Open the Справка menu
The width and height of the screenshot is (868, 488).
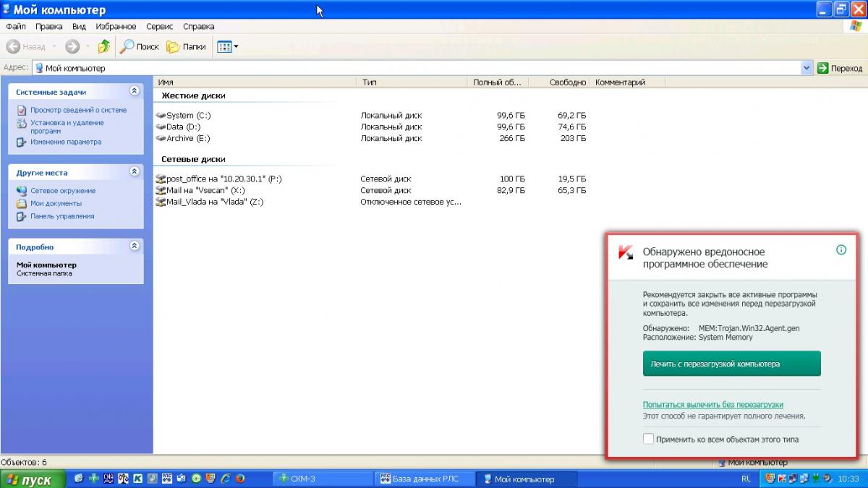click(x=199, y=27)
